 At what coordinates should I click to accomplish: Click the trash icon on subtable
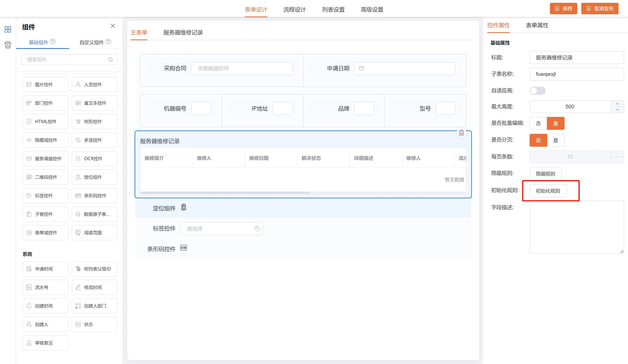point(461,133)
